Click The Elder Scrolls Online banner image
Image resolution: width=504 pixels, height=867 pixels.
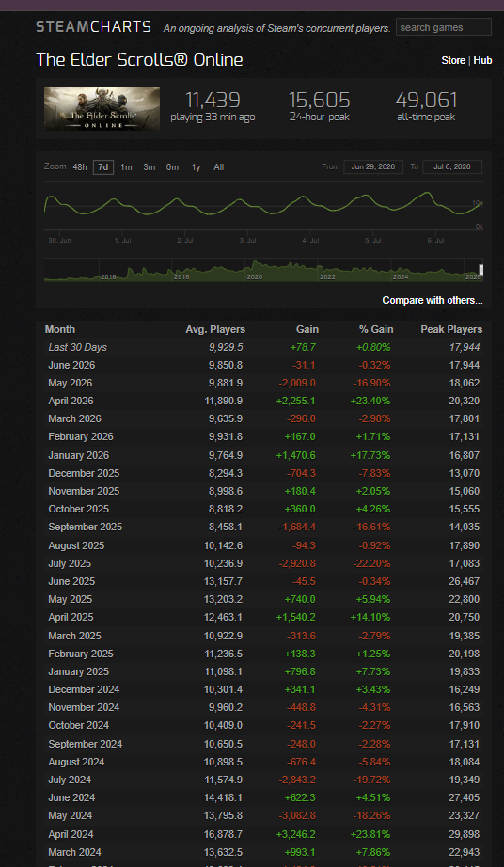point(102,109)
